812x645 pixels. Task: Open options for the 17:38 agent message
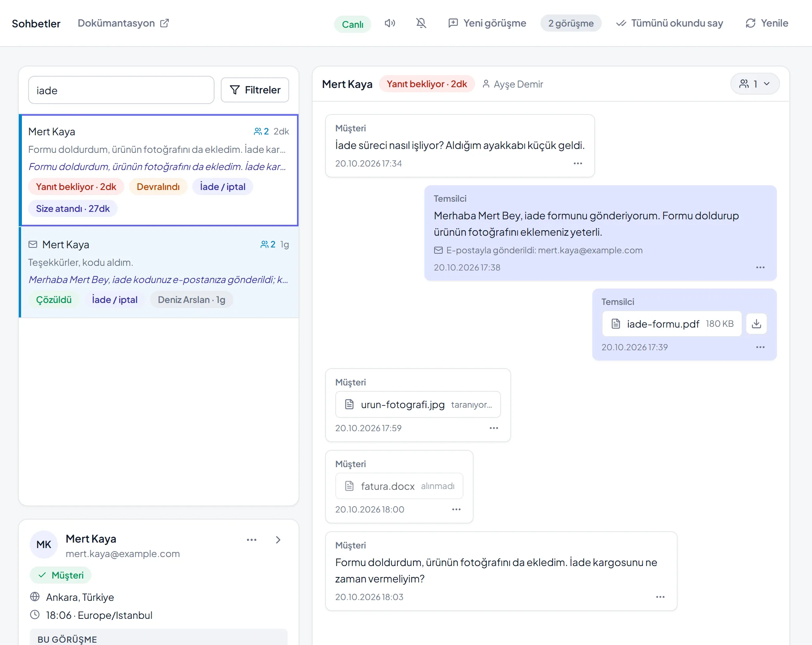point(760,267)
